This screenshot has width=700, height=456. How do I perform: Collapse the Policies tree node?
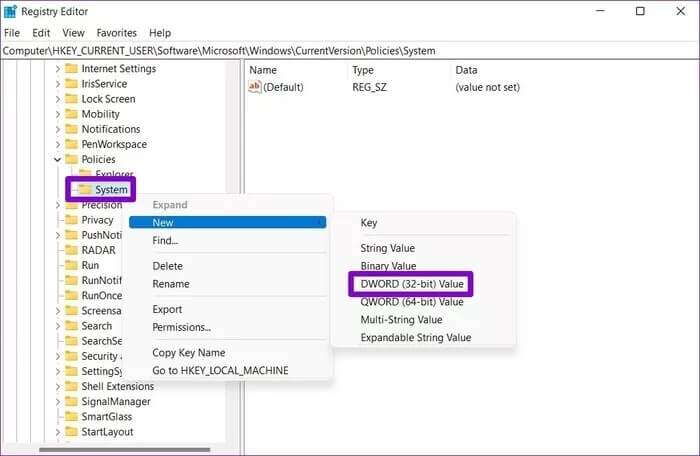click(57, 159)
